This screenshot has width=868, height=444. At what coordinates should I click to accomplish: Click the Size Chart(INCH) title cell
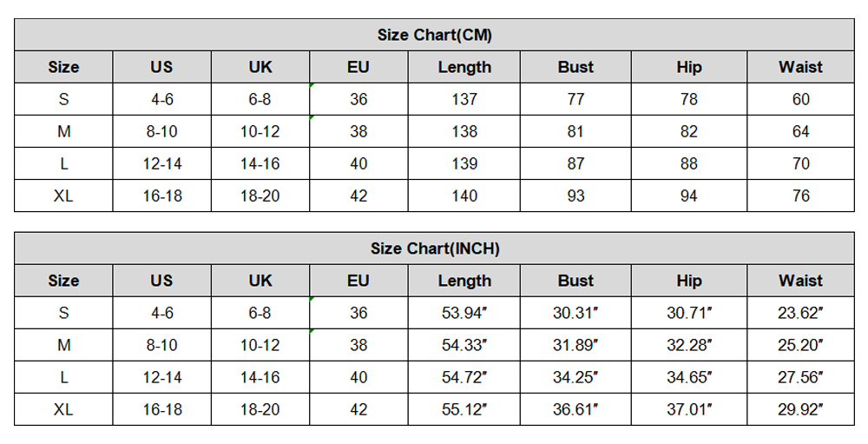pos(434,249)
